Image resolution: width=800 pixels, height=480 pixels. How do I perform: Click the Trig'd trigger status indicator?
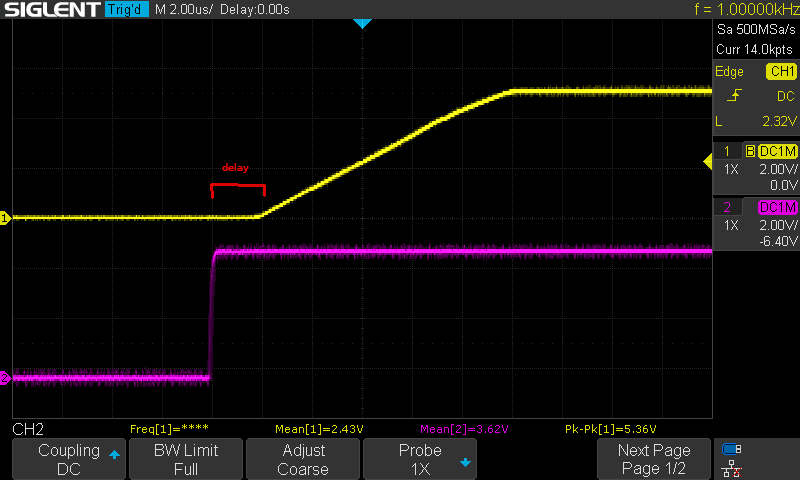127,9
